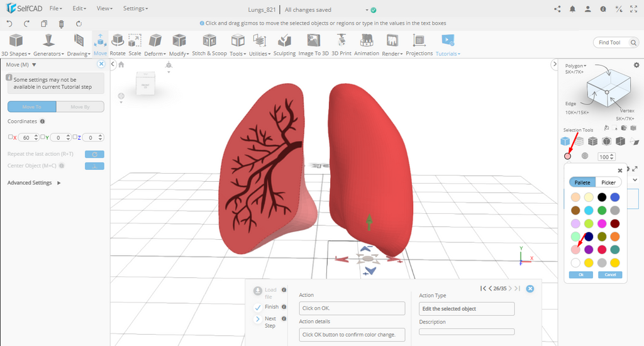Expand Advanced Settings section
This screenshot has height=346, width=644.
pos(34,183)
